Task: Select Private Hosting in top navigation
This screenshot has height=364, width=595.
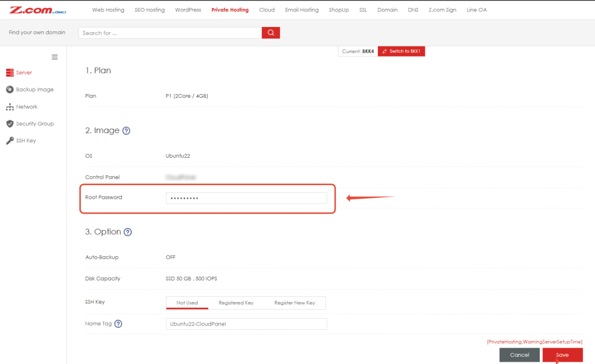Action: click(230, 10)
